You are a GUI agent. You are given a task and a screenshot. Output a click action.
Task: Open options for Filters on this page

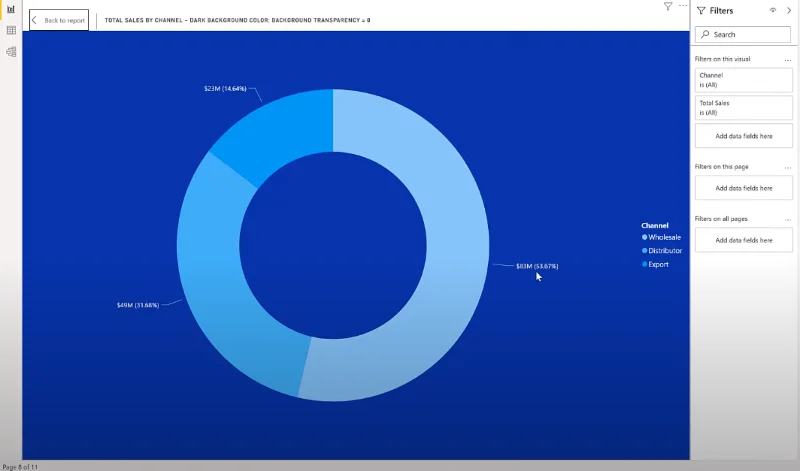click(x=788, y=167)
